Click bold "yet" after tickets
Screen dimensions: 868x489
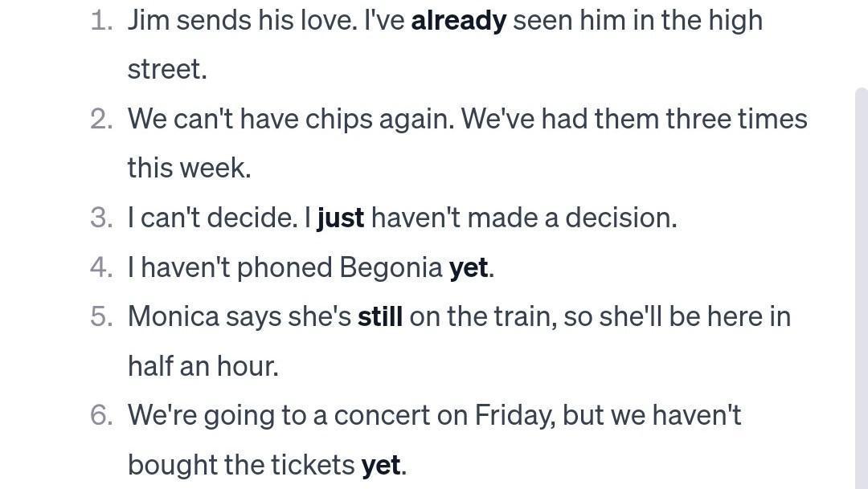click(381, 464)
